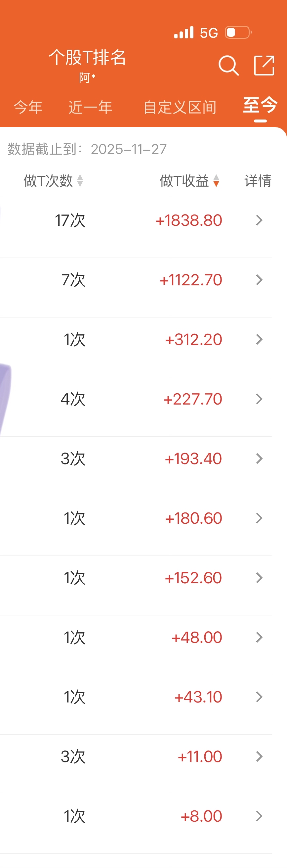Open details chevron for +48.00 row
This screenshot has width=287, height=868.
[x=259, y=637]
